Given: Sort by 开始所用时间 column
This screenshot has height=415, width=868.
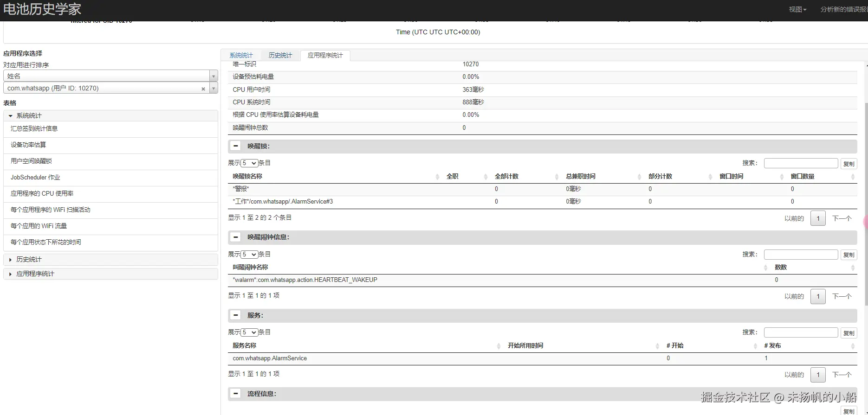Looking at the screenshot, I should [583, 345].
